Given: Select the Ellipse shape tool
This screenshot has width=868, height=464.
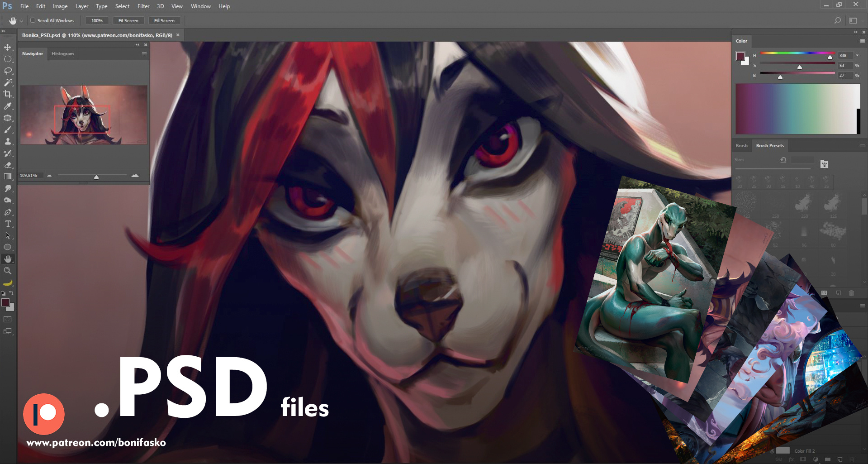Looking at the screenshot, I should click(x=8, y=247).
